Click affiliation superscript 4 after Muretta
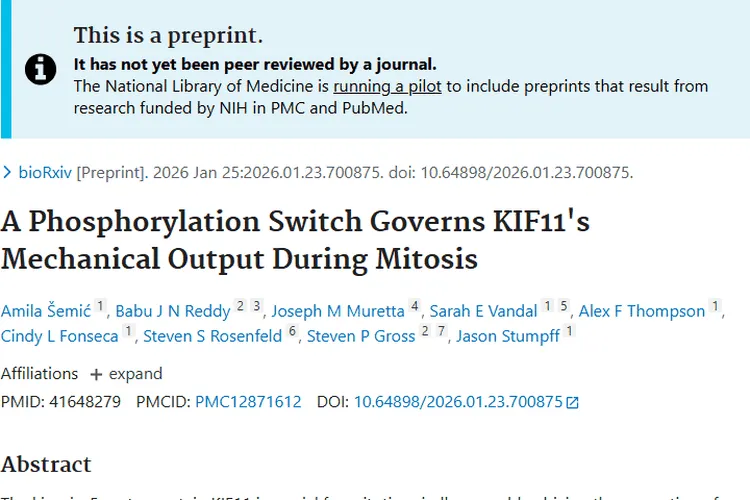 tap(415, 306)
